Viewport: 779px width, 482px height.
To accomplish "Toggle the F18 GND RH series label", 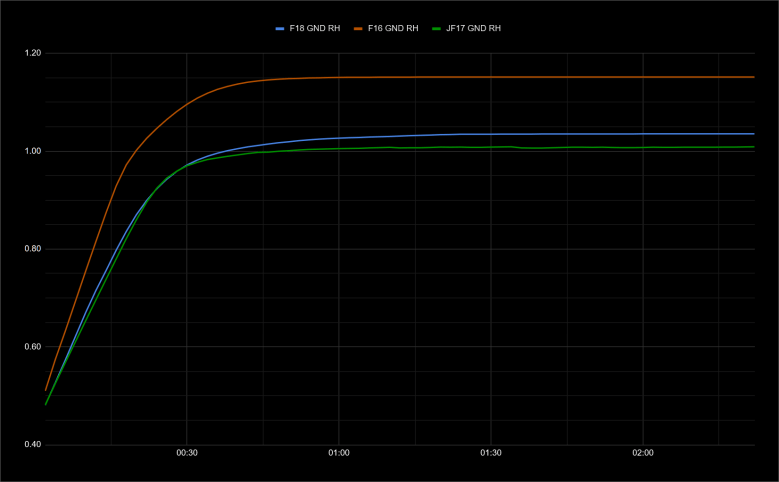I will click(x=316, y=29).
